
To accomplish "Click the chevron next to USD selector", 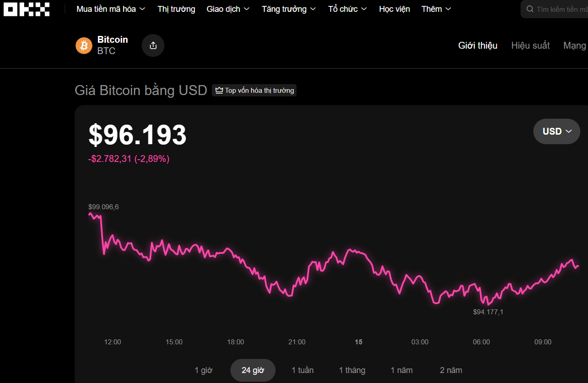I will (568, 131).
